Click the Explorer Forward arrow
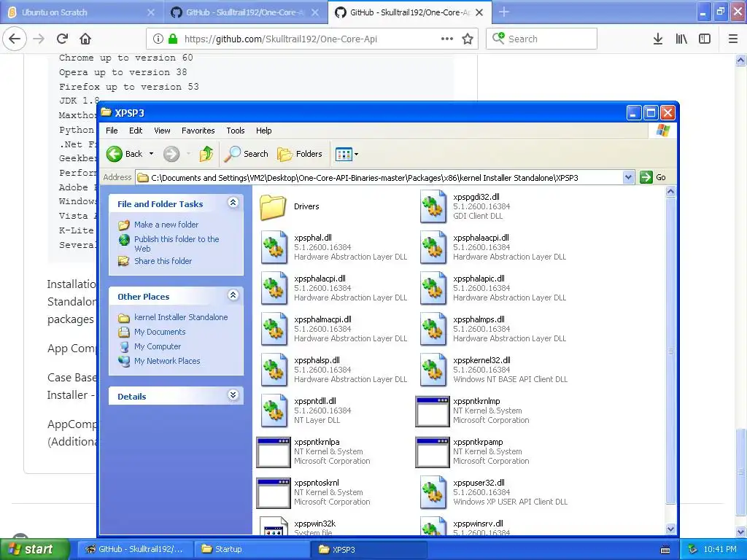This screenshot has width=747, height=560. 171,154
